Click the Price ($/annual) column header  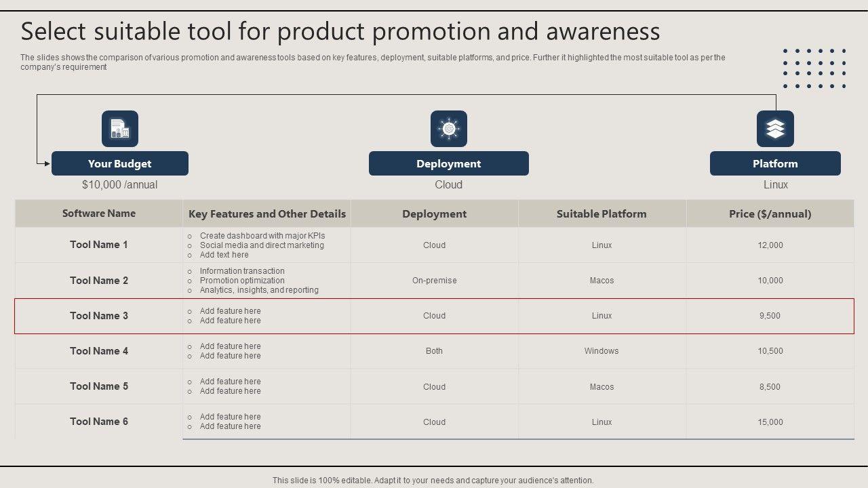coord(770,213)
